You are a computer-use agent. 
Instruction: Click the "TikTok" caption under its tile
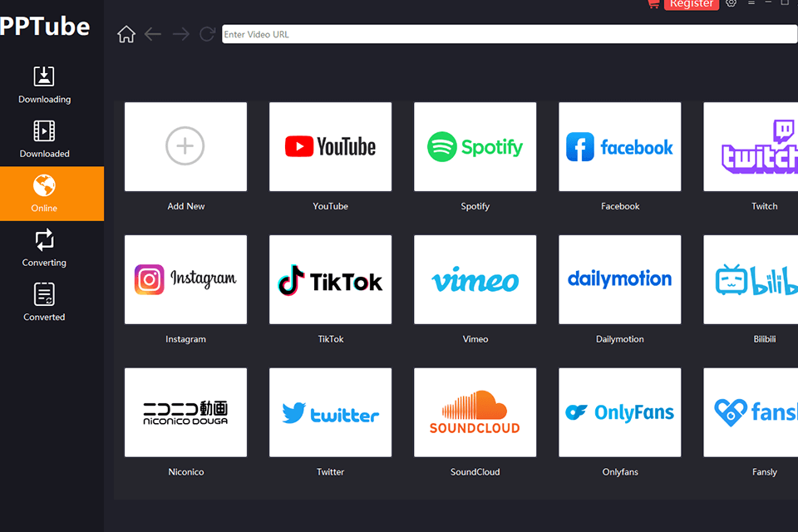pyautogui.click(x=330, y=339)
